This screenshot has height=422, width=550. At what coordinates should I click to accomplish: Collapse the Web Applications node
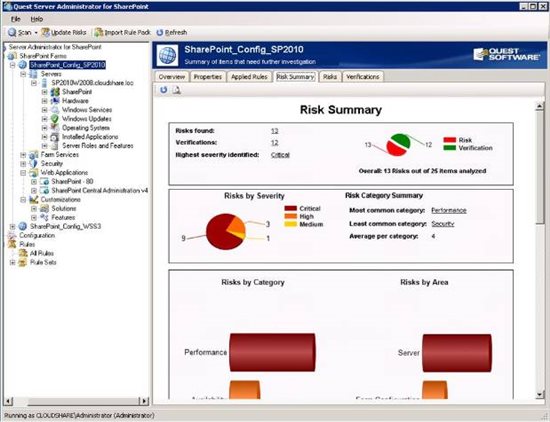click(23, 173)
